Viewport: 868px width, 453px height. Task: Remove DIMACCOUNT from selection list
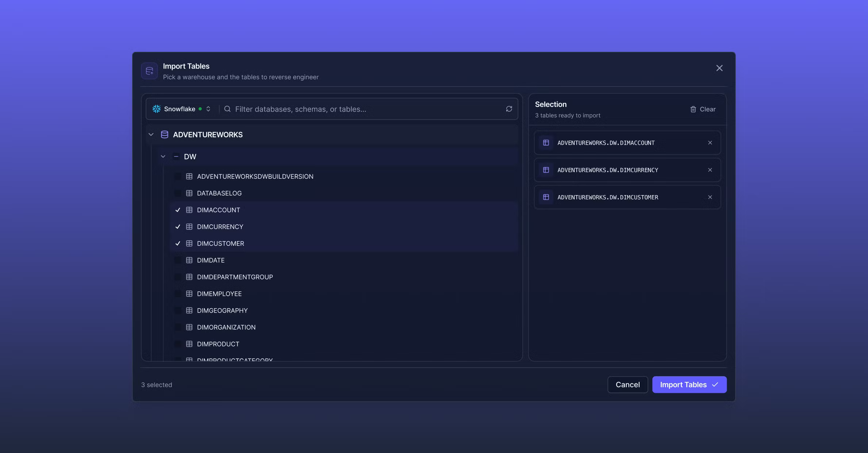tap(710, 143)
